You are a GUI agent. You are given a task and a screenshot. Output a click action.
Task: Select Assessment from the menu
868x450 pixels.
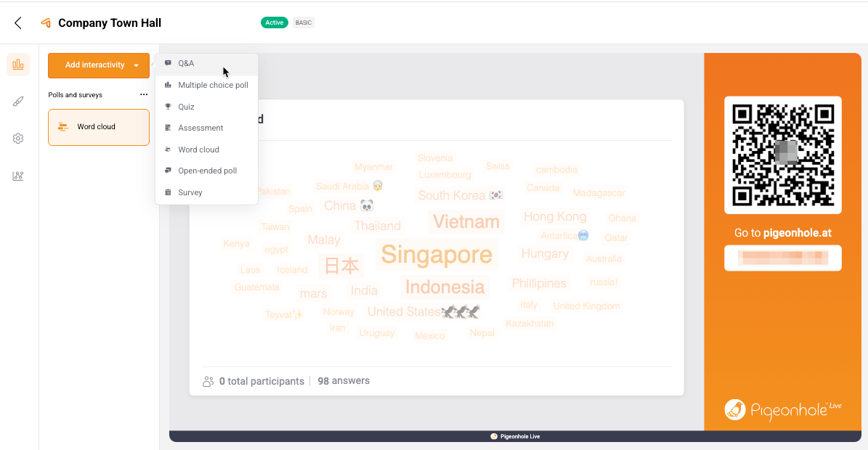pos(200,128)
